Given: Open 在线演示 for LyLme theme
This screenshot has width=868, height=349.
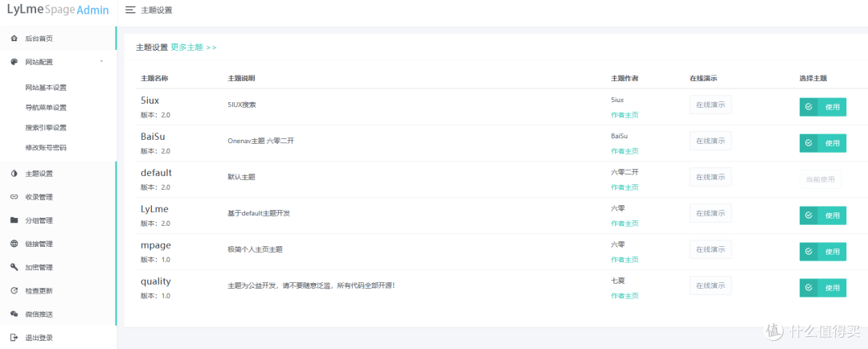Looking at the screenshot, I should tap(710, 213).
